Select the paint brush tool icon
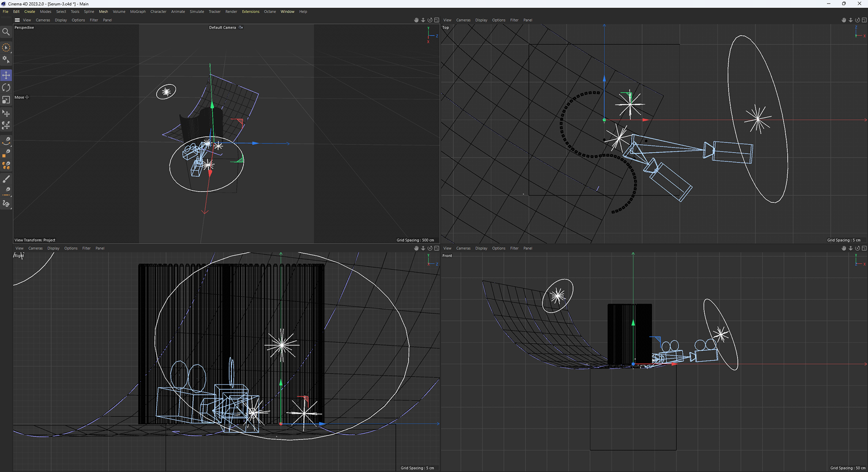Image resolution: width=868 pixels, height=472 pixels. pyautogui.click(x=6, y=179)
